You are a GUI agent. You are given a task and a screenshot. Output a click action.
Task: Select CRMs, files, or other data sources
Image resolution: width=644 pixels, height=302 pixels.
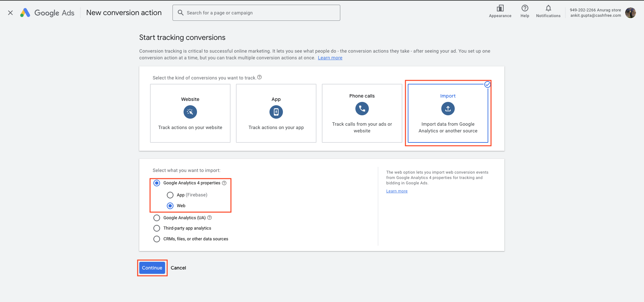pyautogui.click(x=157, y=239)
